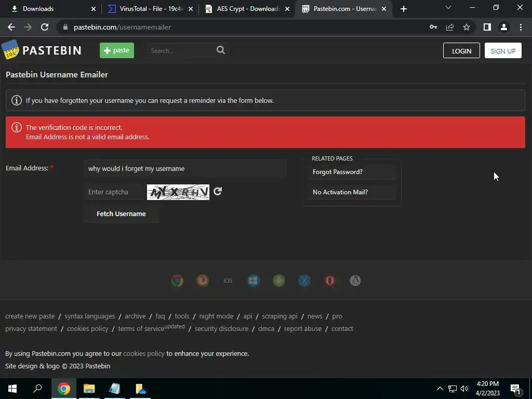
Task: Open cookies policy link in agreement sentence
Action: [144, 353]
